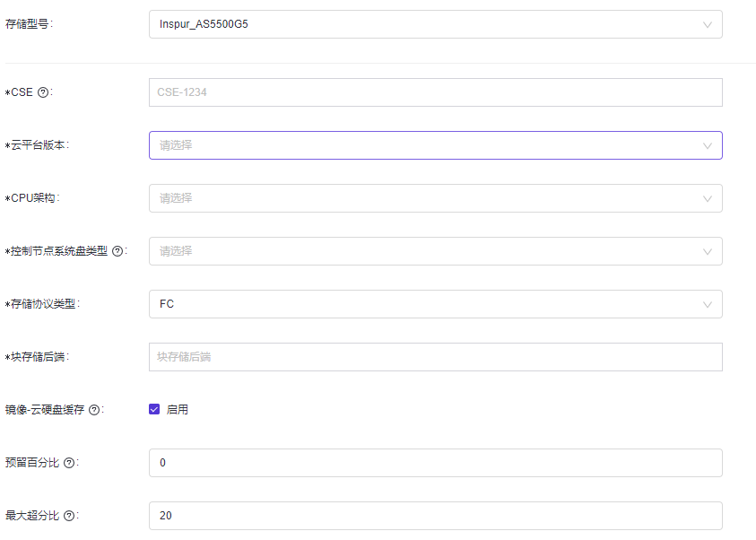Click the chevron arrow in 存储型号 field

coord(708,24)
